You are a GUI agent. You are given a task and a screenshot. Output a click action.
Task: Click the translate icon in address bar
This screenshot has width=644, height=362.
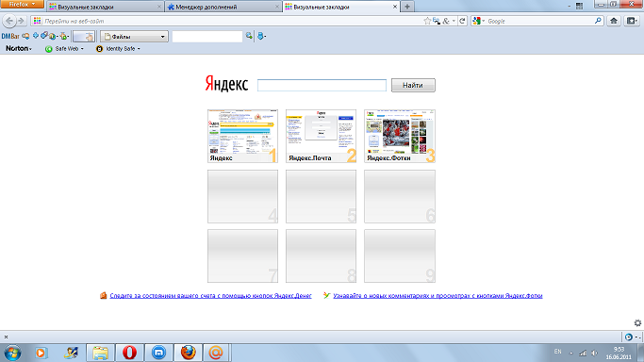[437, 21]
